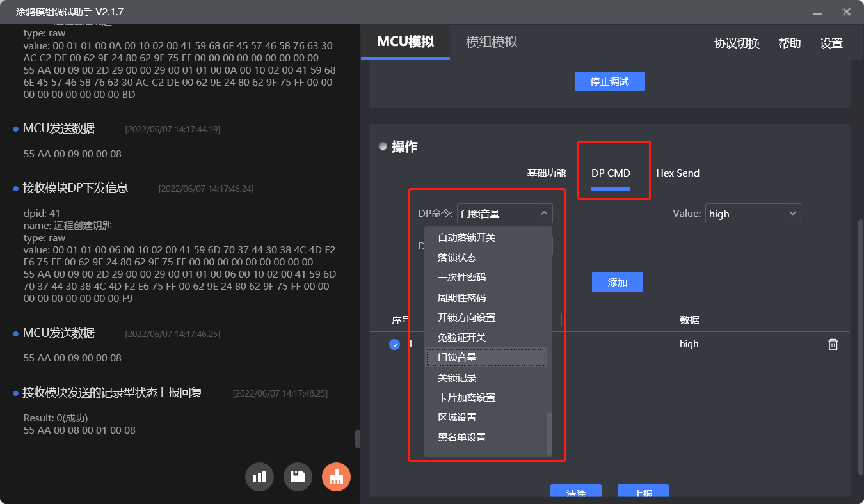The width and height of the screenshot is (864, 504).
Task: Open the Value dropdown showing high
Action: click(753, 214)
